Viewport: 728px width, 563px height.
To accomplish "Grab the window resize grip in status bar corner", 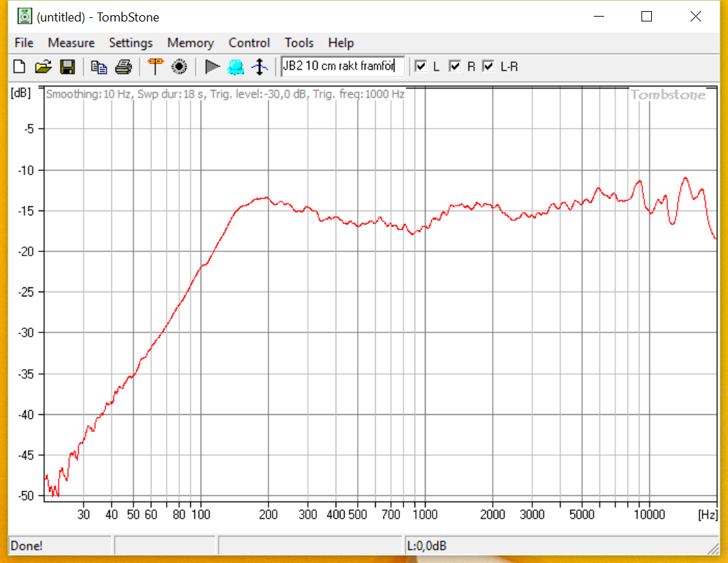I will (713, 549).
